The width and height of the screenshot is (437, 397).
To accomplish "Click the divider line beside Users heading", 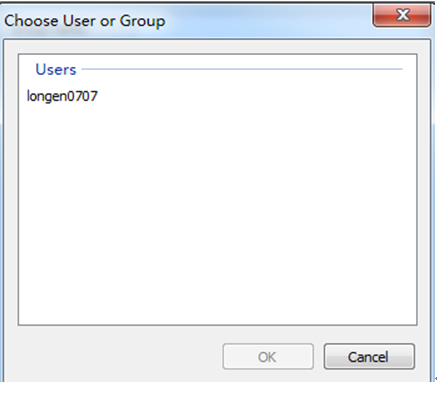I will tap(242, 69).
